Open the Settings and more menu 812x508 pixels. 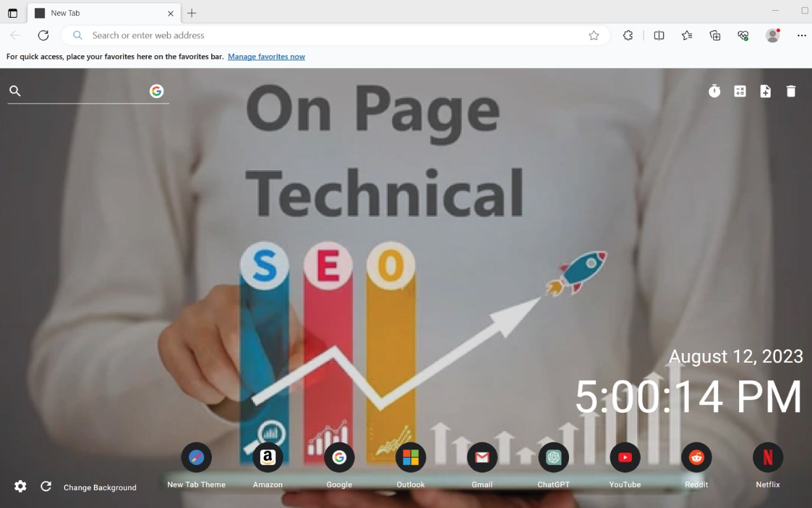[802, 36]
